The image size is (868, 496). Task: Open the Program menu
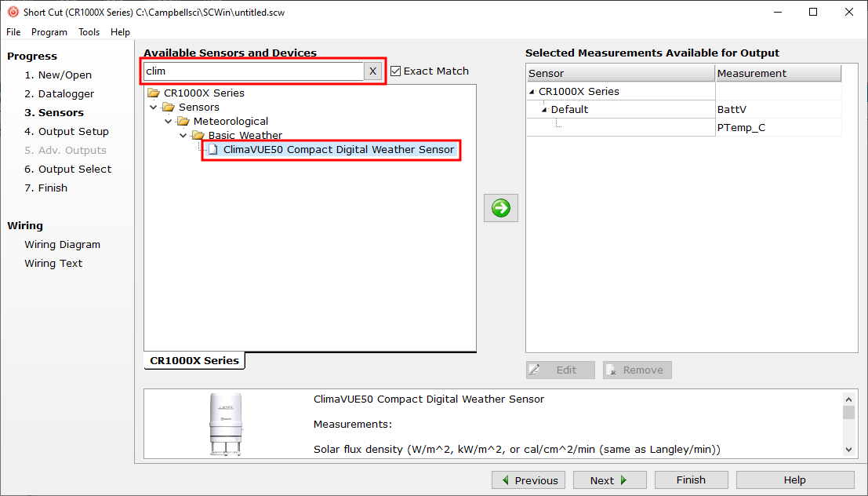pos(49,32)
